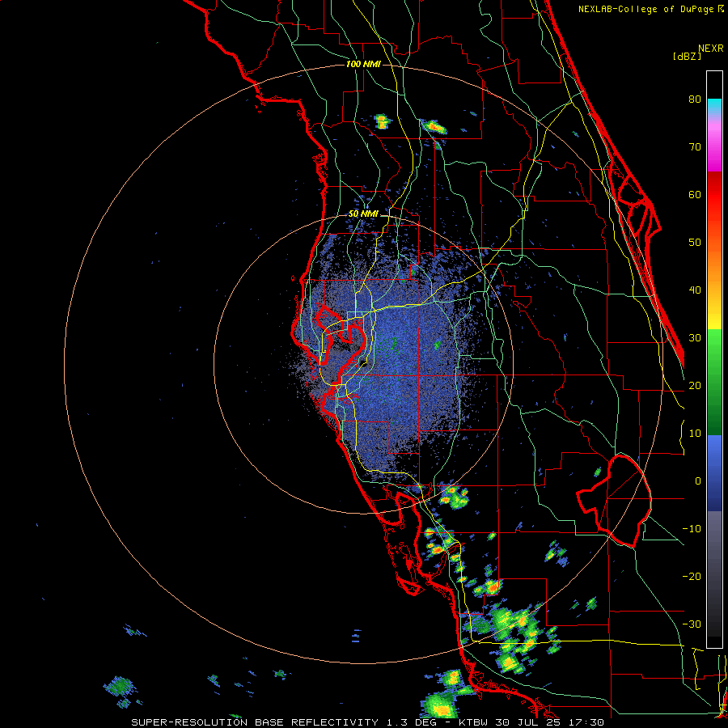
Task: Click the -10 value on the dBZ scale
Action: tap(692, 529)
